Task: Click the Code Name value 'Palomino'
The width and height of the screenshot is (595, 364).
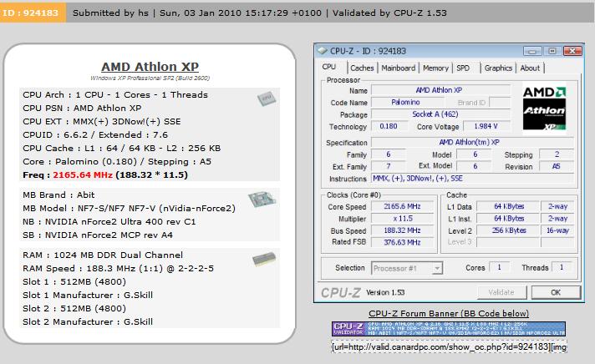Action: coord(407,103)
